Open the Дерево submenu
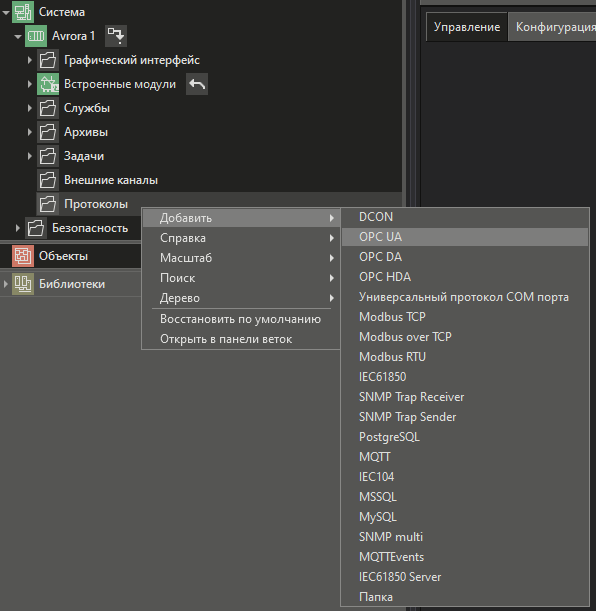Viewport: 596px width, 611px height. click(242, 298)
